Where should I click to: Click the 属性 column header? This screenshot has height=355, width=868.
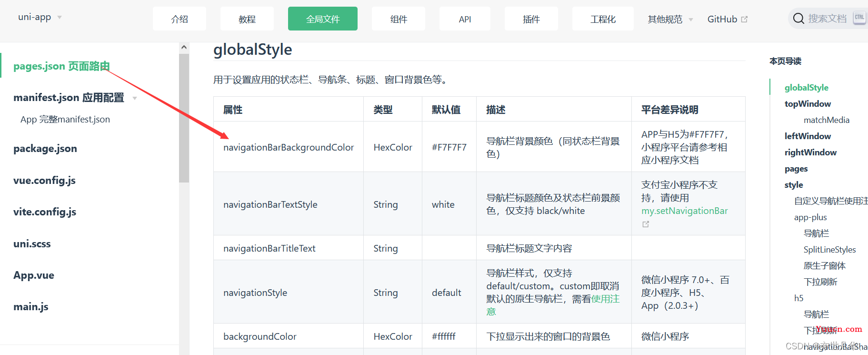pyautogui.click(x=289, y=109)
